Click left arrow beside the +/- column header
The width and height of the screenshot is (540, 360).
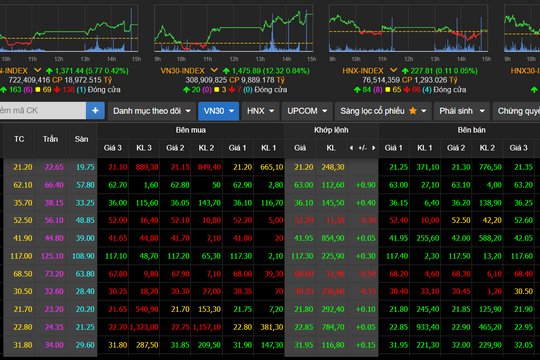tap(351, 148)
